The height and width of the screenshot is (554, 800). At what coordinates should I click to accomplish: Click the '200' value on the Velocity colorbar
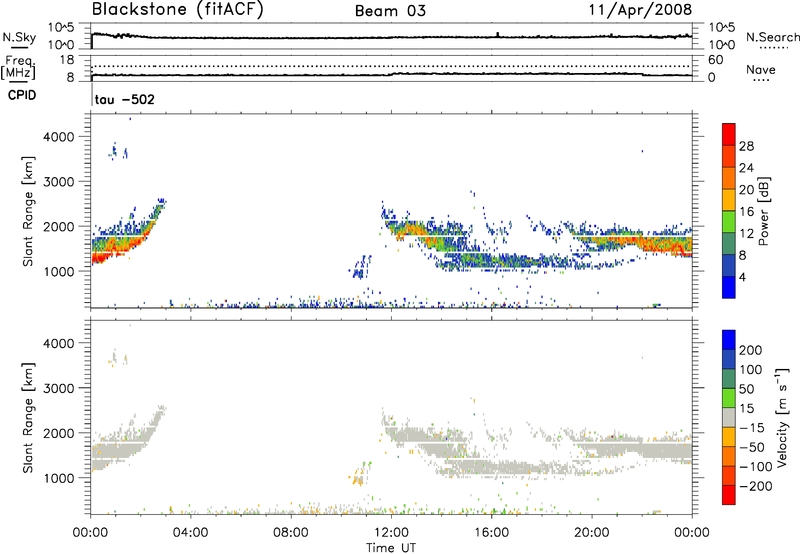(x=751, y=350)
